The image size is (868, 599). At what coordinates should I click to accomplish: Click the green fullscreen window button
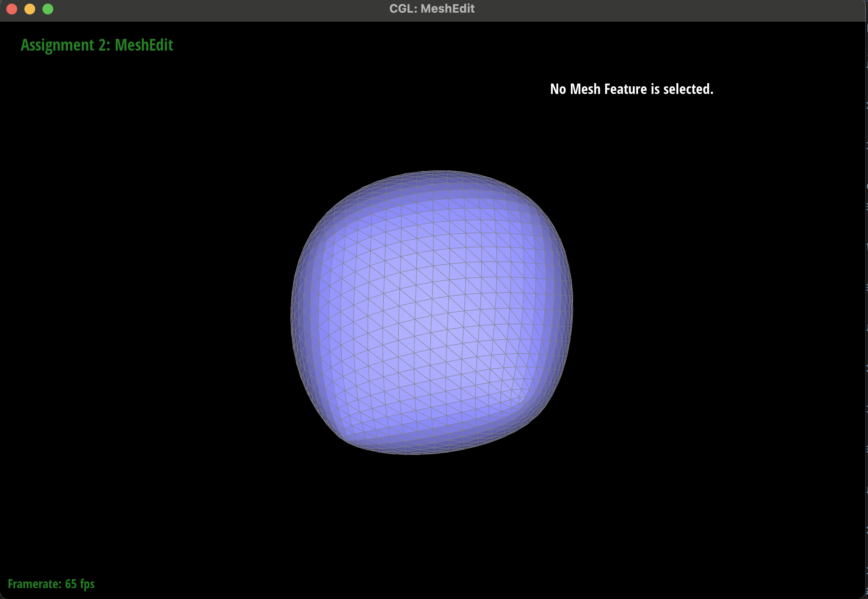(x=48, y=9)
